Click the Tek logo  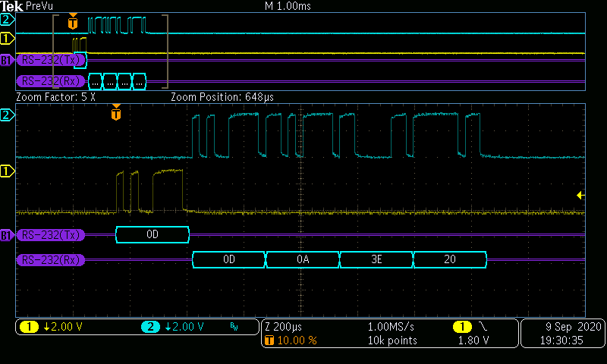11,6
